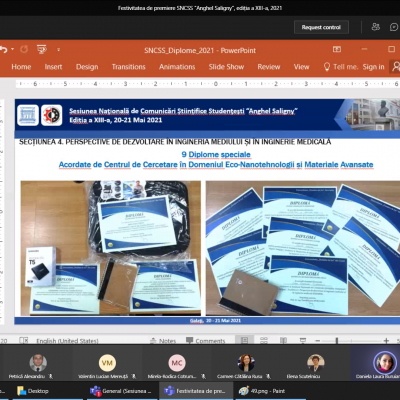Open Festivitatea de premiere Teams taskbar item

[197, 391]
